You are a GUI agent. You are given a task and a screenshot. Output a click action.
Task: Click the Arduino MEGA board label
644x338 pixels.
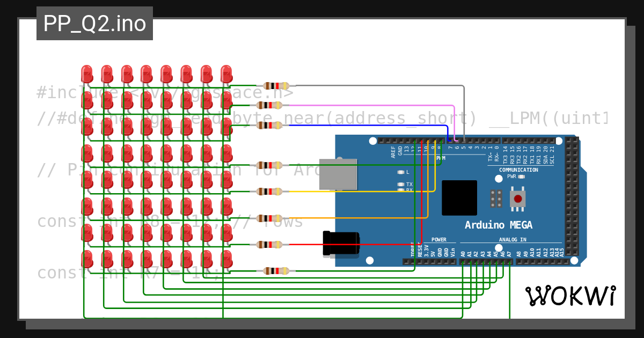point(499,225)
